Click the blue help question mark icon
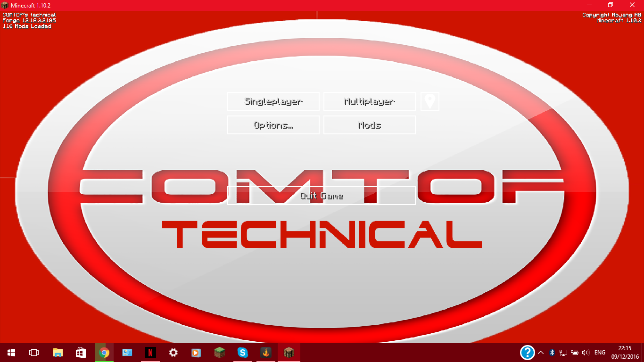 point(528,353)
